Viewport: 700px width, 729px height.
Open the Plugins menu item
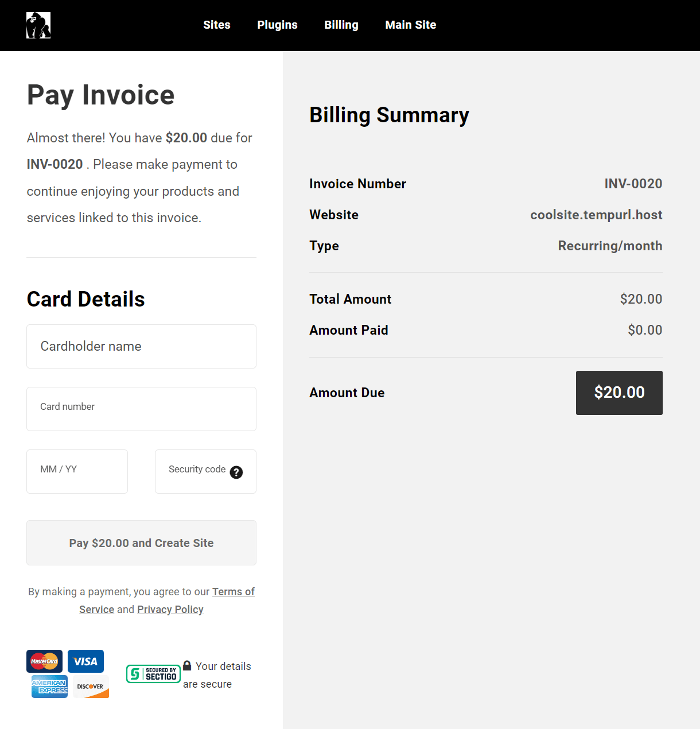[277, 25]
